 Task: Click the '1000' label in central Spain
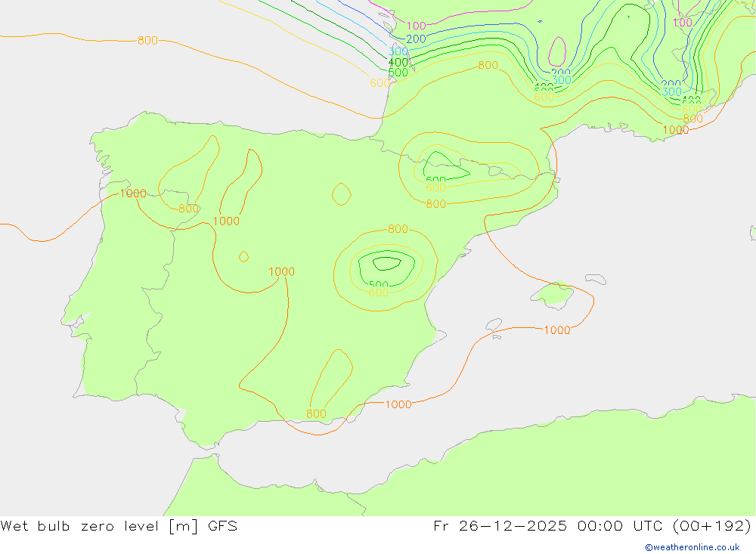coord(281,271)
